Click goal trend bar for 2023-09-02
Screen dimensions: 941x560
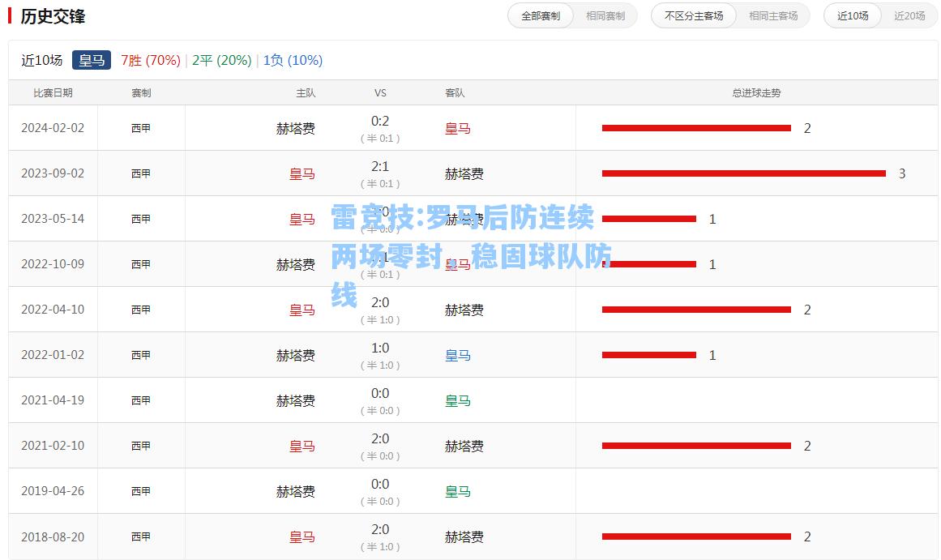(x=743, y=173)
